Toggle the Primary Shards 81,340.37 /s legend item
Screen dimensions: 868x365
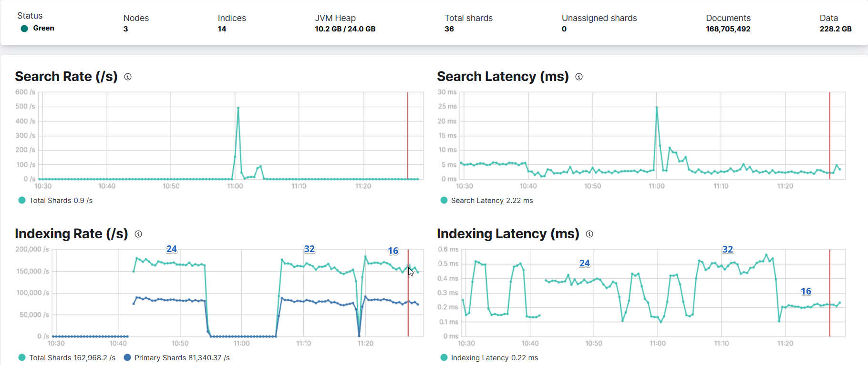tap(176, 358)
